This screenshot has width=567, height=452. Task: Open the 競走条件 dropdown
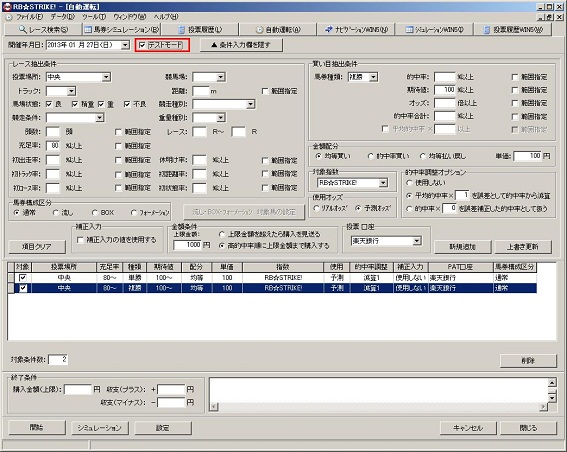point(99,118)
